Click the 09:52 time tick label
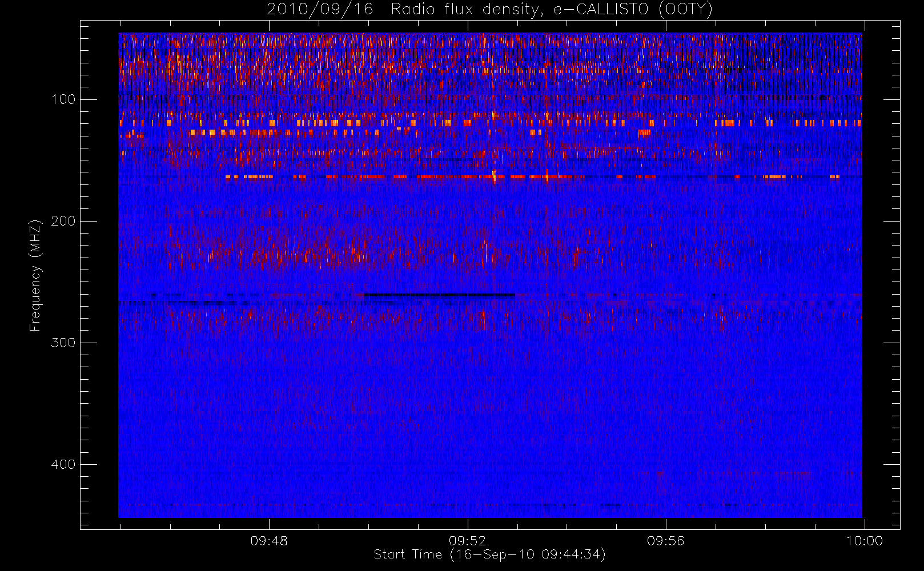The width and height of the screenshot is (924, 571). point(467,541)
